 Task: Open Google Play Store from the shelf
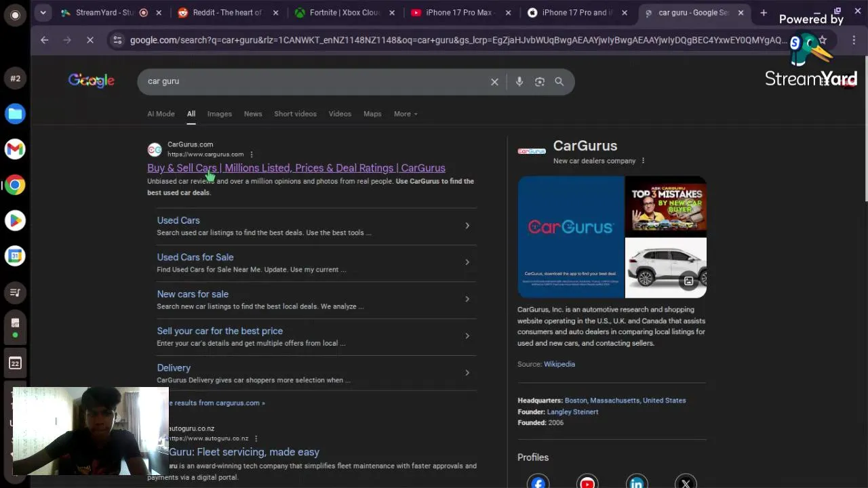pyautogui.click(x=15, y=220)
